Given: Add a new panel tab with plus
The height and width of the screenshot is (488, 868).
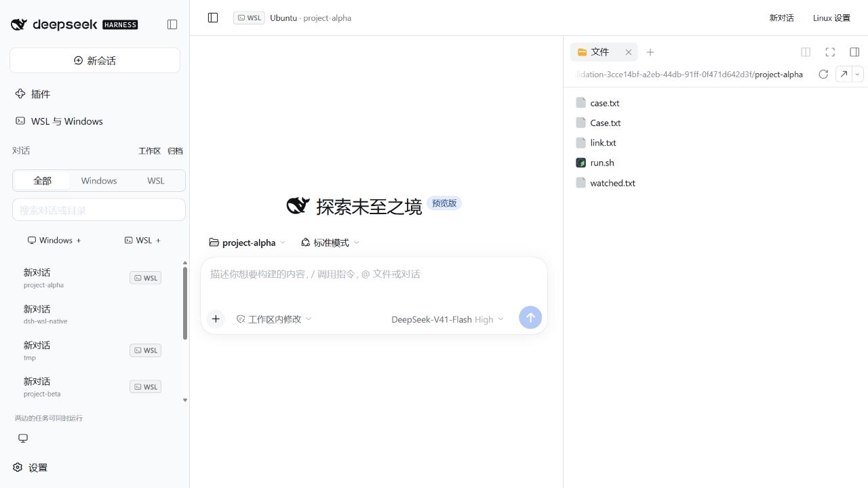Looking at the screenshot, I should 650,52.
